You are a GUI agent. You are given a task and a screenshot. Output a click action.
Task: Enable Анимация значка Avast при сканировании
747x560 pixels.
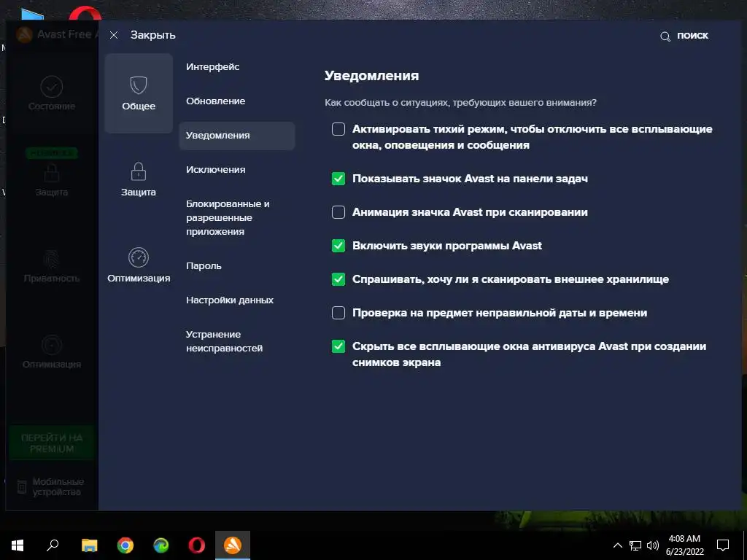pos(338,212)
